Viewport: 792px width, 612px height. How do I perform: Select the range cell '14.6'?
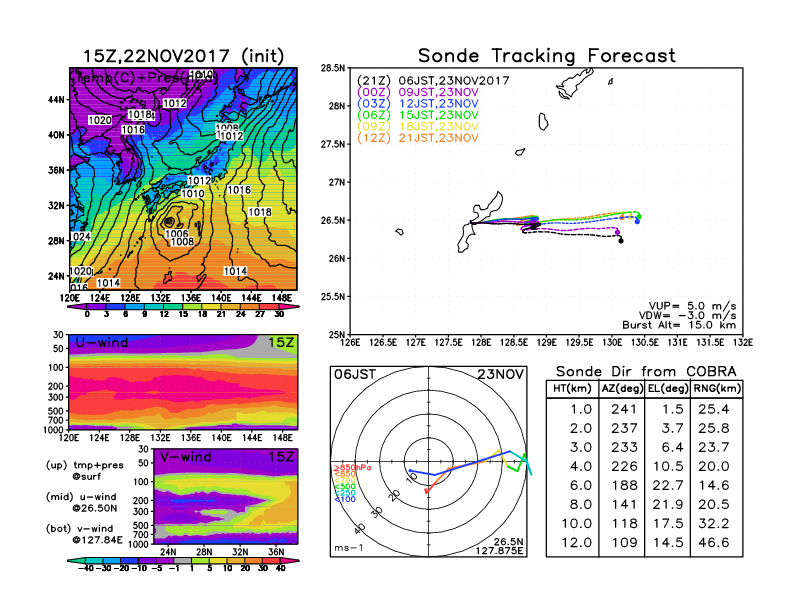(714, 485)
